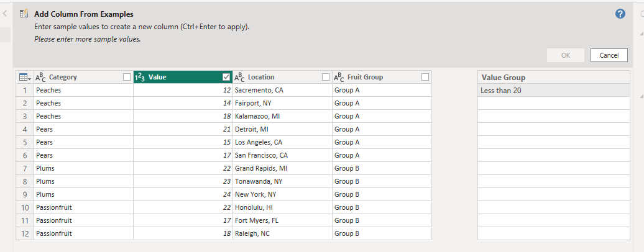Select row number 7
Image resolution: width=644 pixels, height=252 pixels.
point(25,168)
